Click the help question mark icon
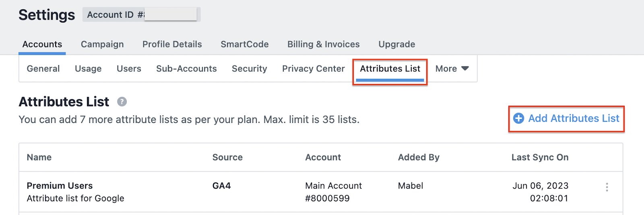Screen dimensions: 644x215 (122, 102)
